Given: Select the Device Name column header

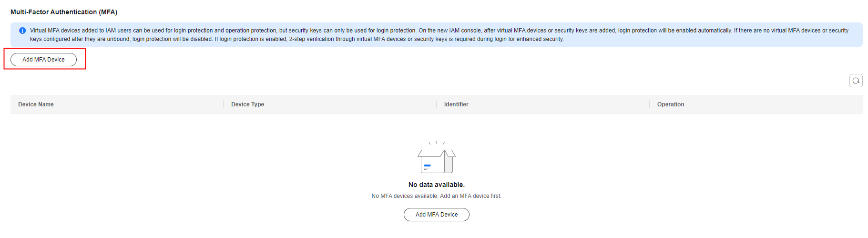Looking at the screenshot, I should [x=36, y=104].
